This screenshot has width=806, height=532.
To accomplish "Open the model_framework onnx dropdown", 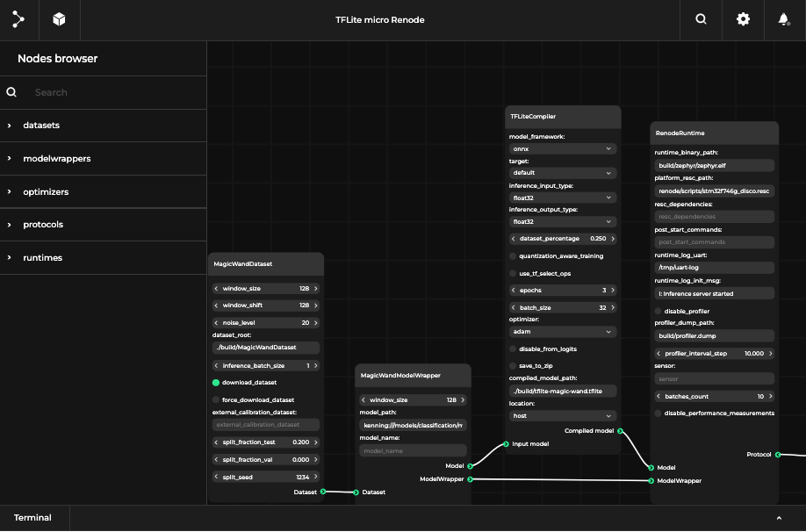I will (562, 149).
